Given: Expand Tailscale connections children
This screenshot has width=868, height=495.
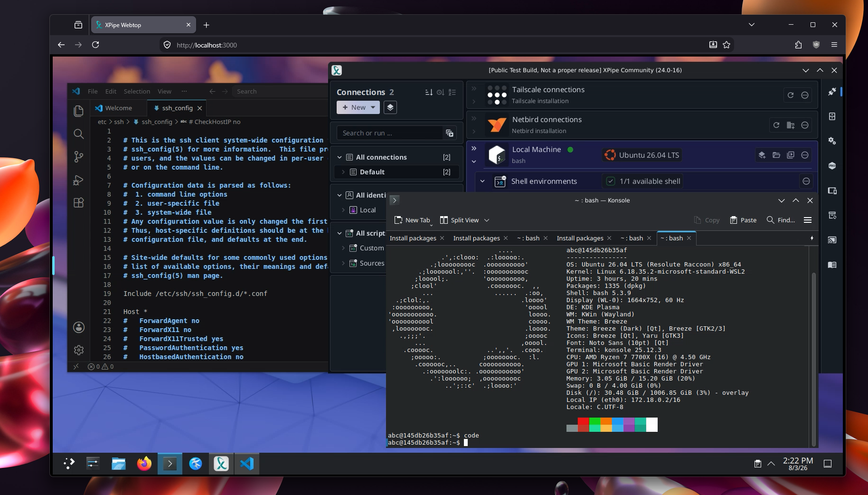Looking at the screenshot, I should point(474,101).
